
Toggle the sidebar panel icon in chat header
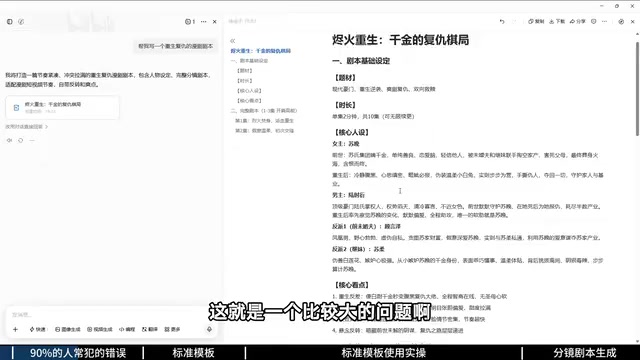click(x=9, y=22)
